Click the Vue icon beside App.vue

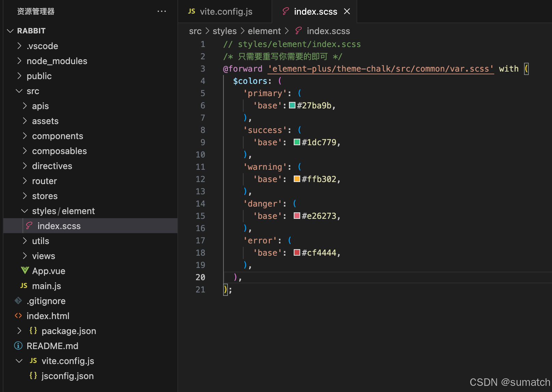(x=25, y=271)
